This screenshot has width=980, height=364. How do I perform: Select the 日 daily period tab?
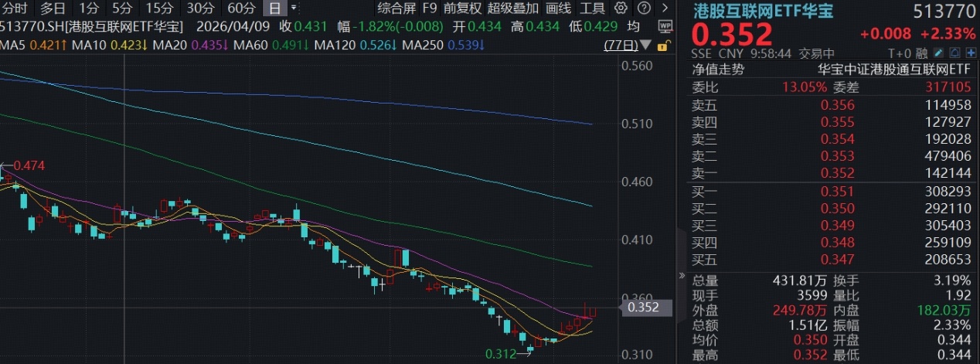(x=274, y=9)
